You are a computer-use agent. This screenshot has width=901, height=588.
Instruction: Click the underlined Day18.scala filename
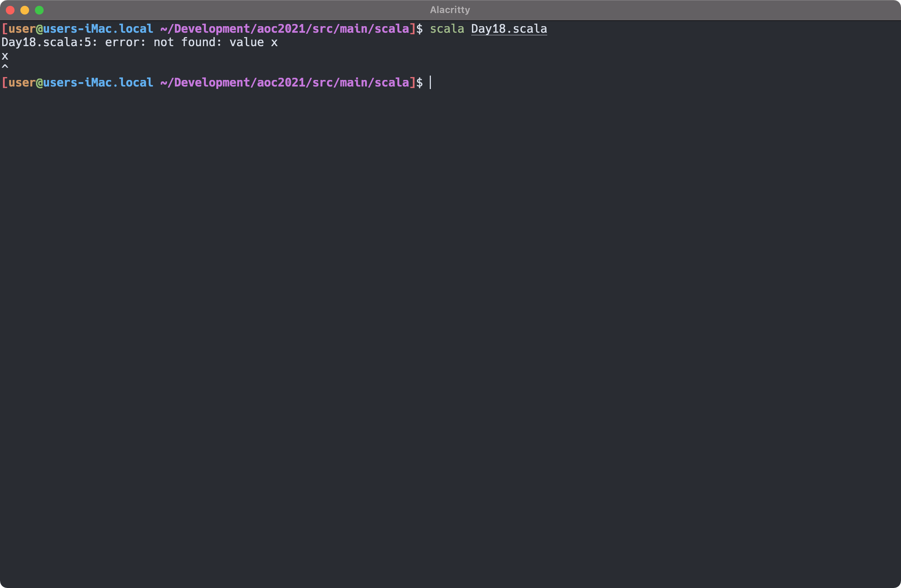508,29
